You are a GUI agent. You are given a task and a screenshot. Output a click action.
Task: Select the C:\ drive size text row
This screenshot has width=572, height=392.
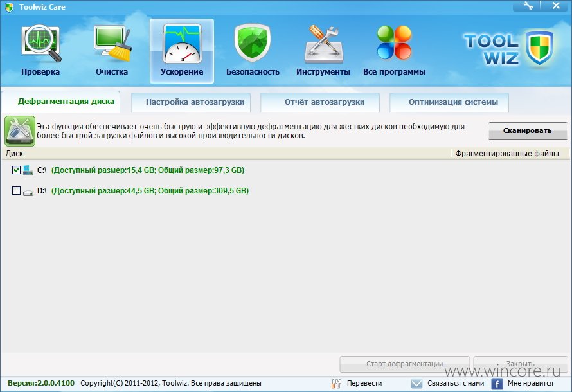point(148,170)
